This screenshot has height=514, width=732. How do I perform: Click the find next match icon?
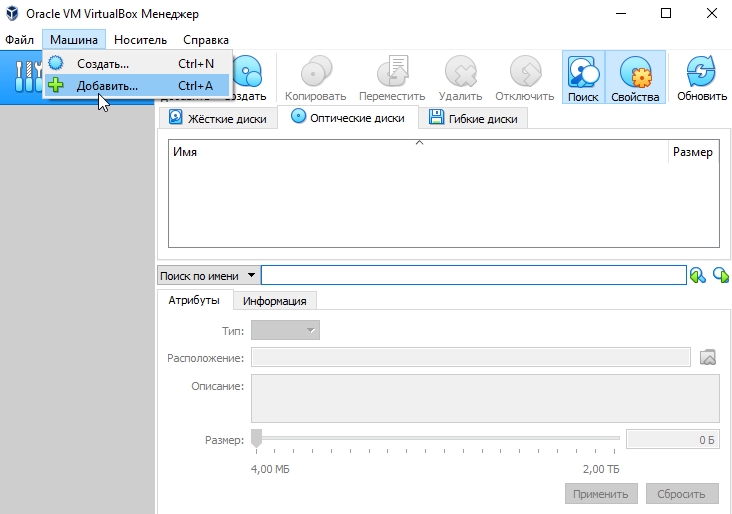pyautogui.click(x=721, y=275)
